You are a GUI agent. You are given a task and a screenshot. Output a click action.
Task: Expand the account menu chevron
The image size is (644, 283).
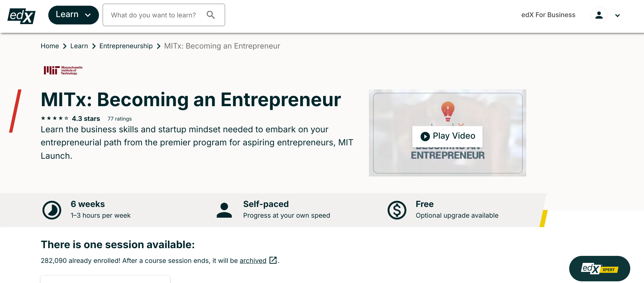pyautogui.click(x=617, y=15)
